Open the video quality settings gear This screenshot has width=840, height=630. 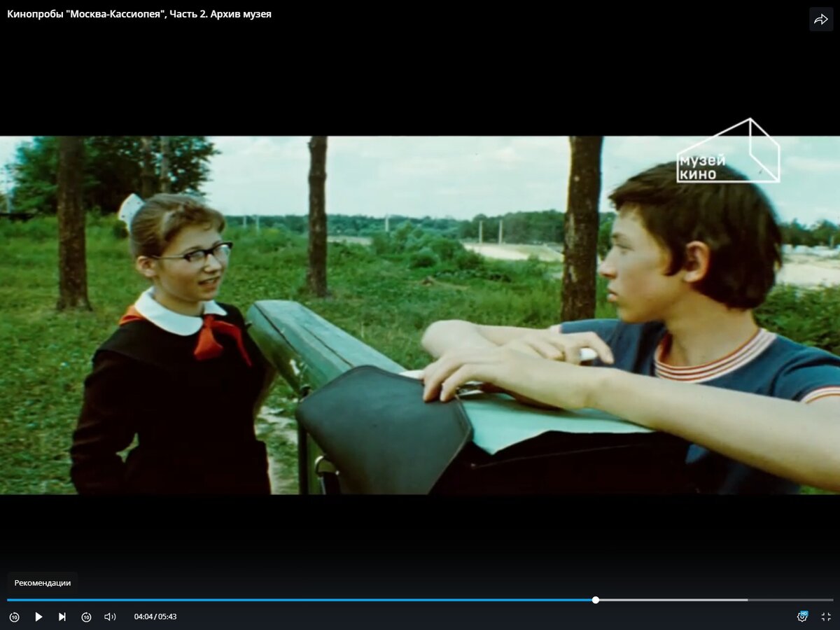802,617
